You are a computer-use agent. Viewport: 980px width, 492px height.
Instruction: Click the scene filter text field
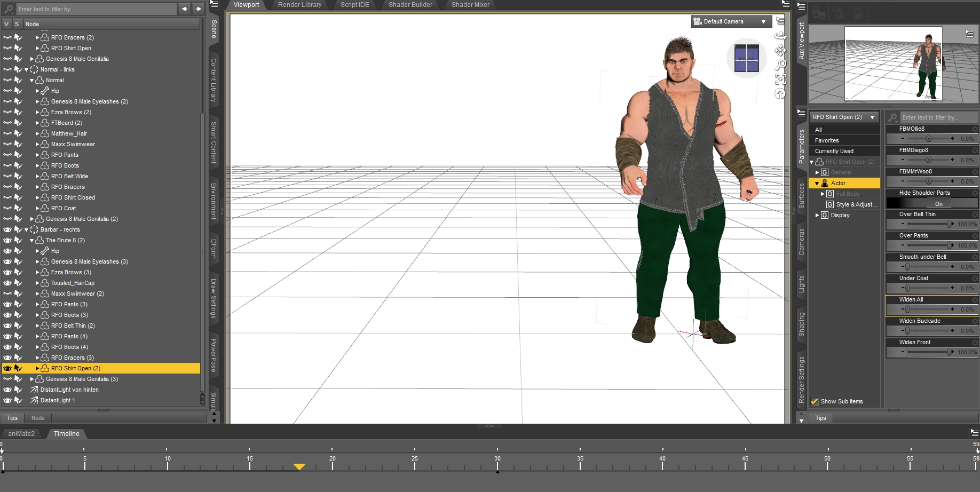pos(96,9)
